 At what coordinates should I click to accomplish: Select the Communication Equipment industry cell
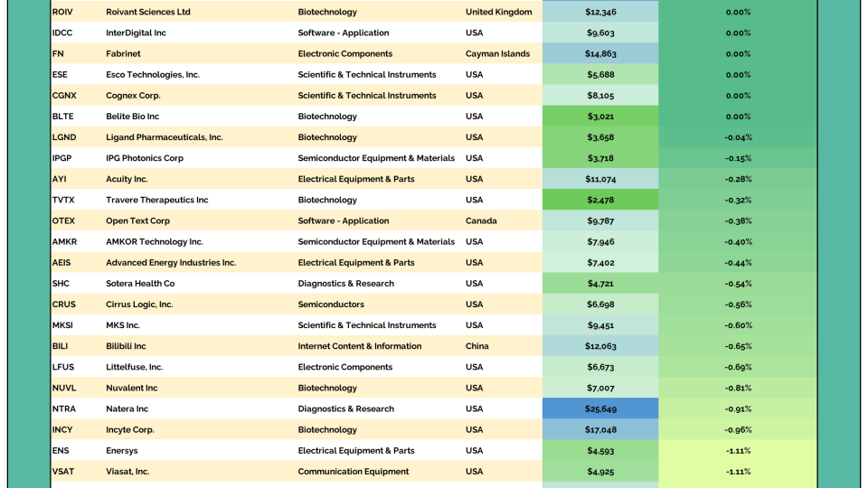354,472
